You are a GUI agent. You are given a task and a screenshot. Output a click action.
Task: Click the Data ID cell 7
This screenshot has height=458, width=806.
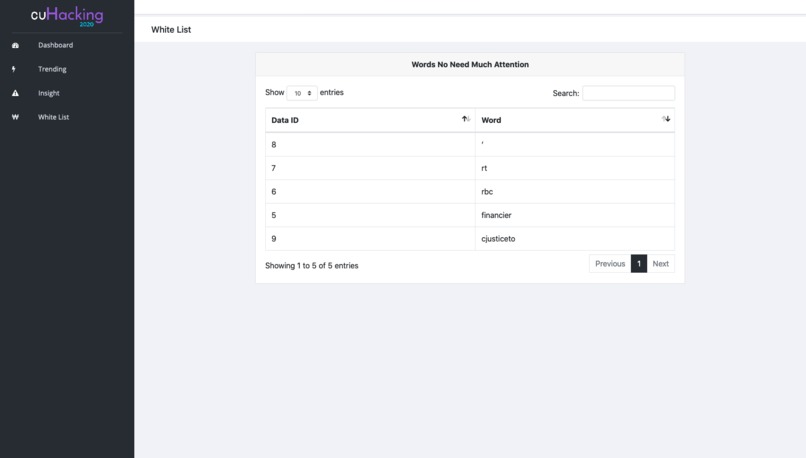pos(370,168)
